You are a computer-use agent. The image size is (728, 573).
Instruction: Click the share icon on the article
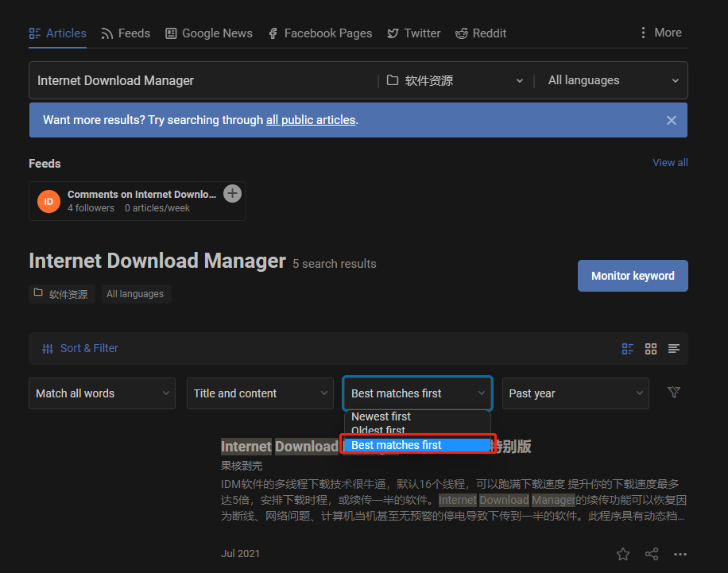tap(652, 554)
